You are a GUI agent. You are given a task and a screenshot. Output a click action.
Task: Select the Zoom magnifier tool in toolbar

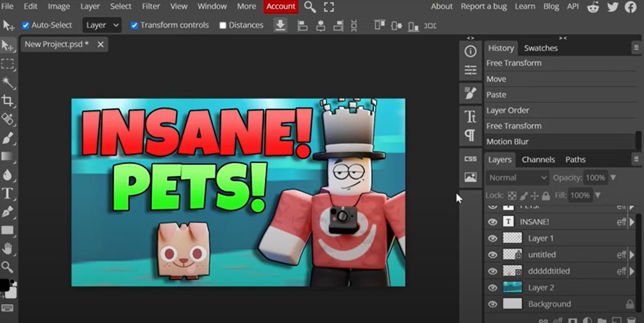pyautogui.click(x=7, y=267)
